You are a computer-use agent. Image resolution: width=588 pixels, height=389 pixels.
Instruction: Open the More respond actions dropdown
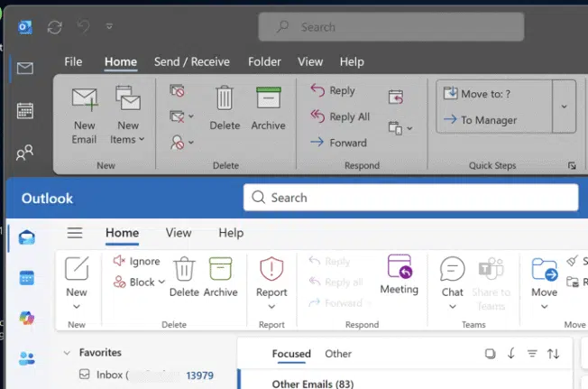[x=400, y=128]
